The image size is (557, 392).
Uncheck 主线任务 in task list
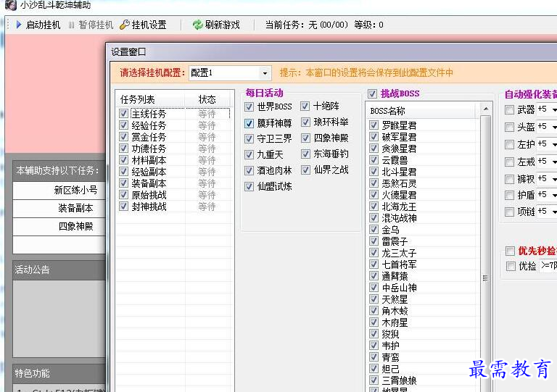[x=123, y=114]
